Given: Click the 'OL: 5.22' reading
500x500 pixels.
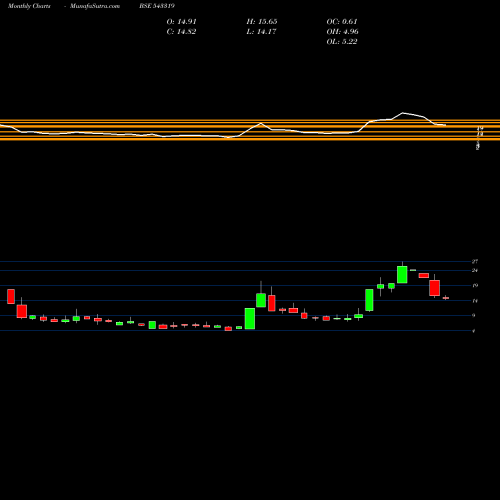Looking at the screenshot, I should point(342,42).
